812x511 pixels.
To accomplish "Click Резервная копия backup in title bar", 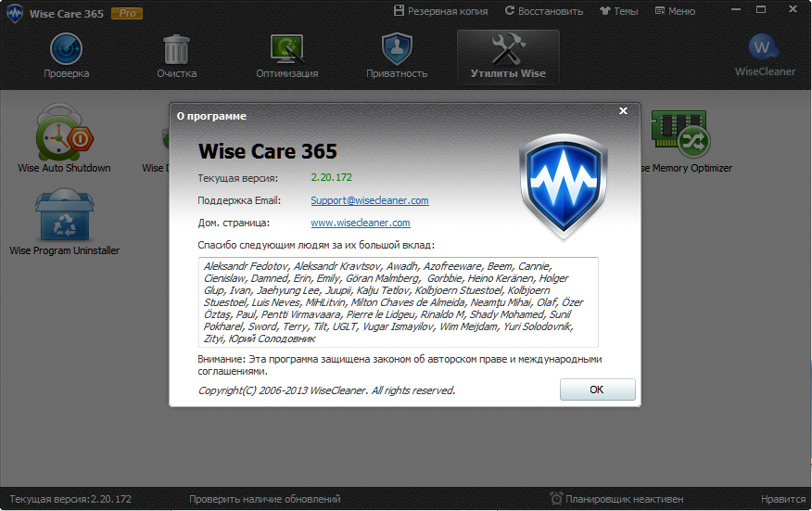I will [x=440, y=11].
